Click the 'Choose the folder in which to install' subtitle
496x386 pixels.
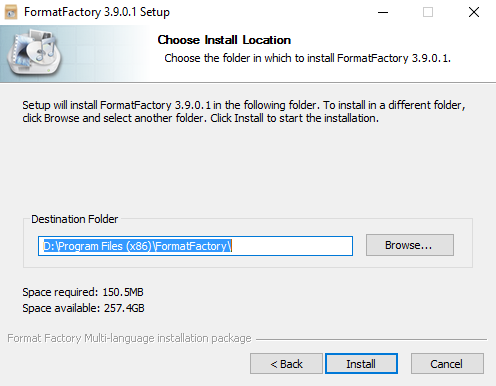pos(307,58)
